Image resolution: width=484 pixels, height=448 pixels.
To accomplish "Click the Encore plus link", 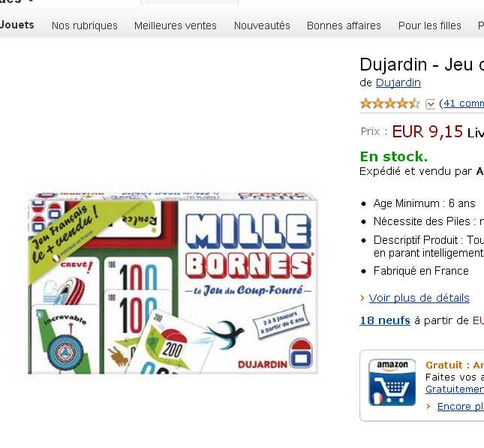I will click(460, 406).
